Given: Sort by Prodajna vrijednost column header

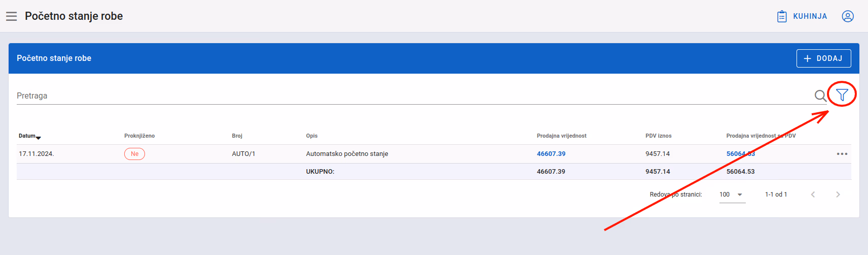Looking at the screenshot, I should tap(562, 136).
